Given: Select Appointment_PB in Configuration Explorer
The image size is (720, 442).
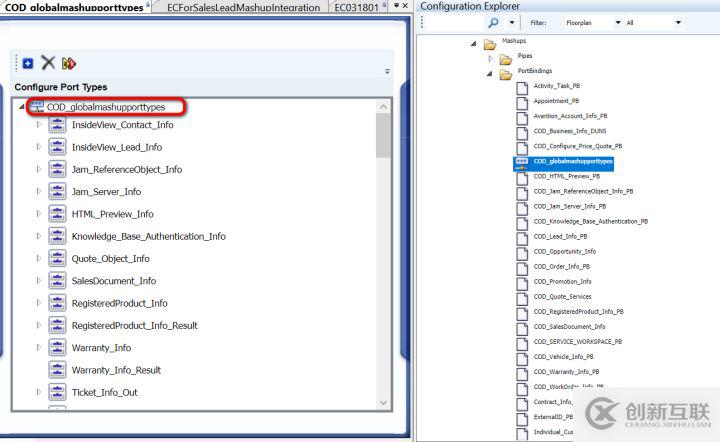Looking at the screenshot, I should (x=556, y=101).
